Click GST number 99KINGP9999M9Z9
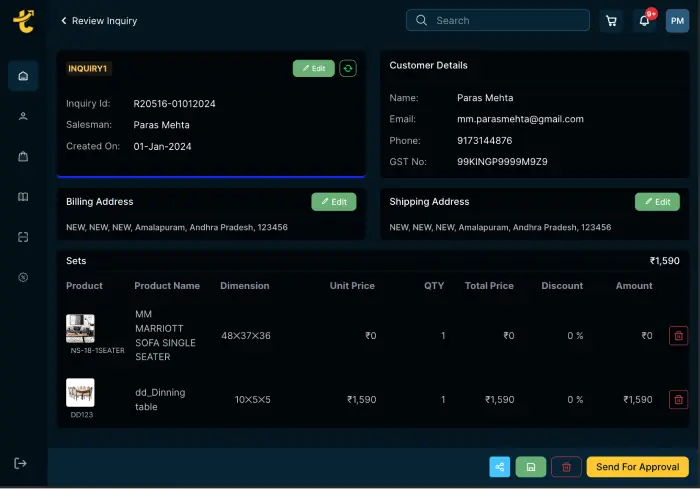 pos(502,162)
